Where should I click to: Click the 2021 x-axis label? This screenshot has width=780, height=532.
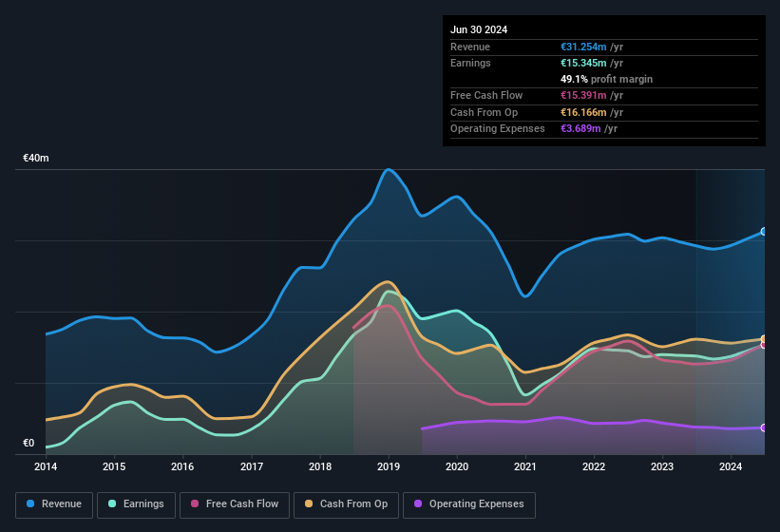coord(525,466)
